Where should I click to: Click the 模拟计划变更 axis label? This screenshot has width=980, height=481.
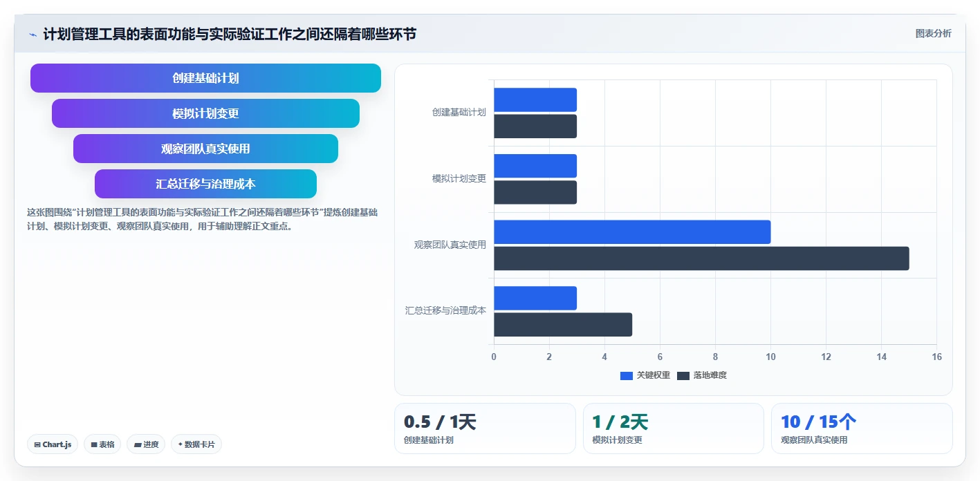[x=459, y=178]
